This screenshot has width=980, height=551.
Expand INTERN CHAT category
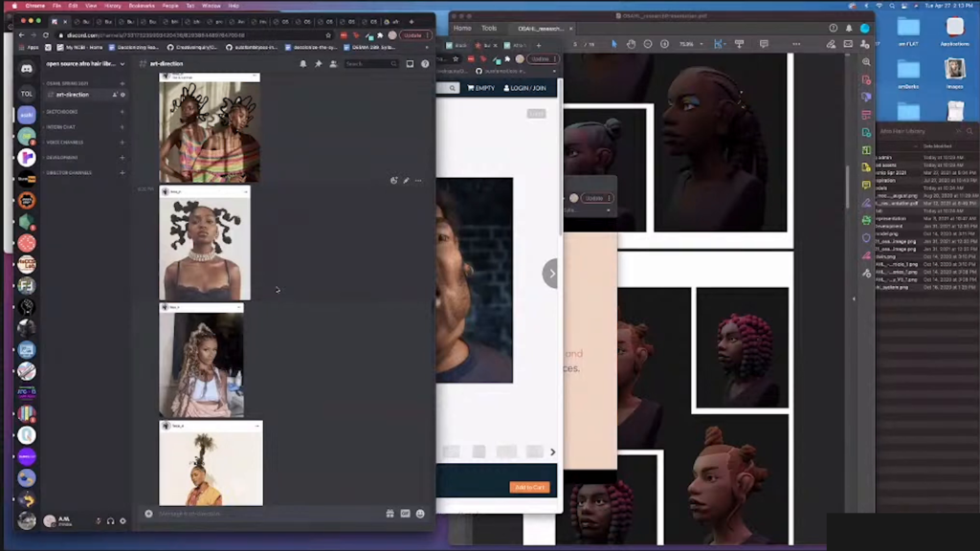60,127
